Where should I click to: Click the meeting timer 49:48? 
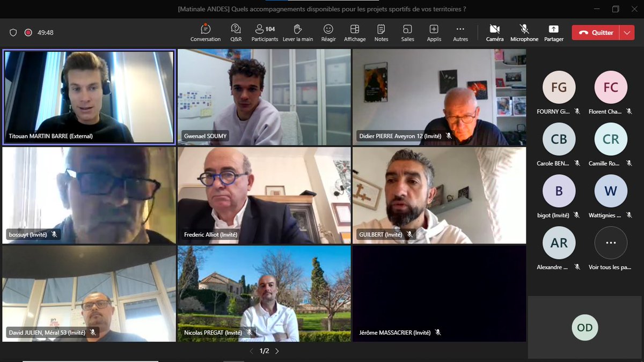point(45,33)
